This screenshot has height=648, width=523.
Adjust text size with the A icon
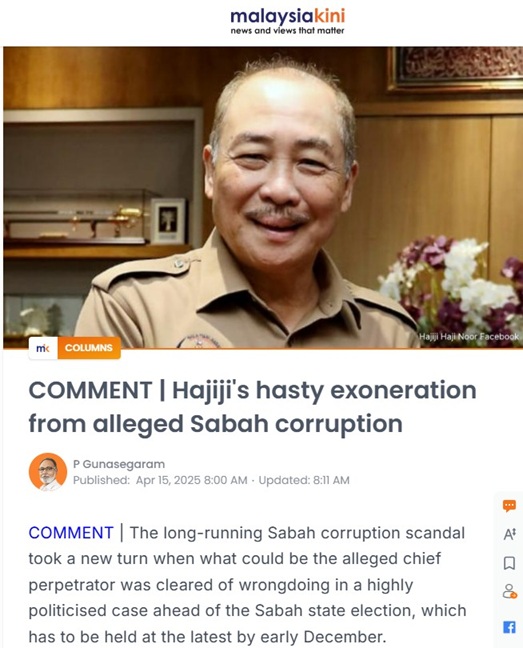point(509,534)
